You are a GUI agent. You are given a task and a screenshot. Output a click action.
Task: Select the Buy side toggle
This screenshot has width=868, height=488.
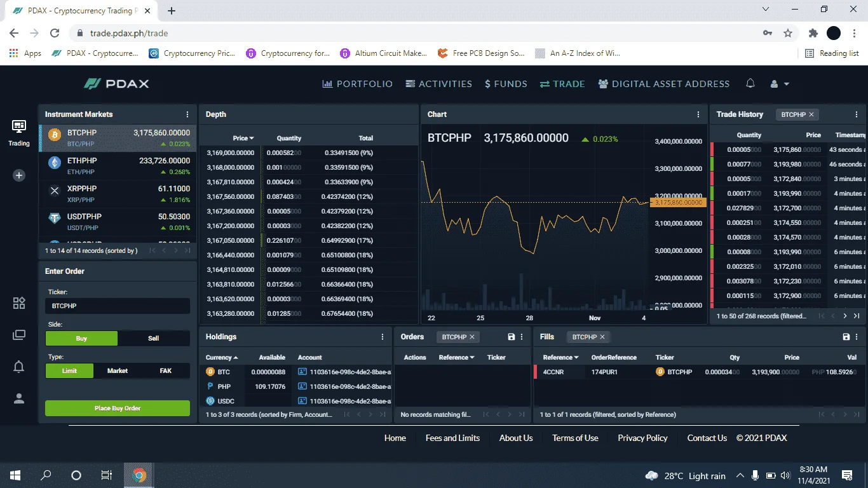coord(81,338)
